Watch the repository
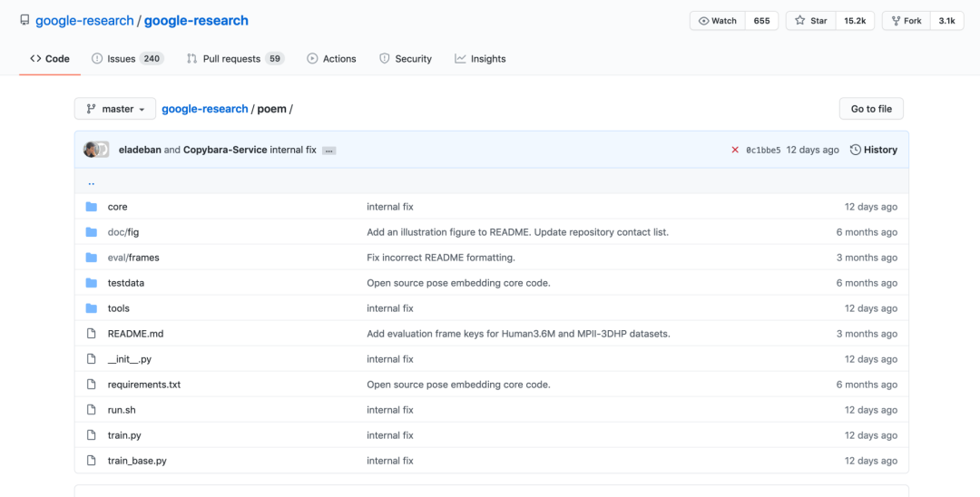Screen dimensions: 980x497 (718, 21)
